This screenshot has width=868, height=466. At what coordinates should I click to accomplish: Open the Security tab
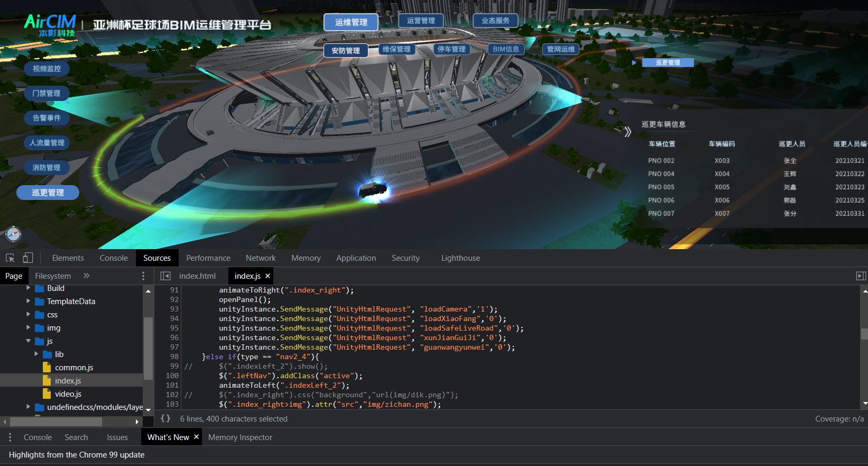[x=405, y=258]
